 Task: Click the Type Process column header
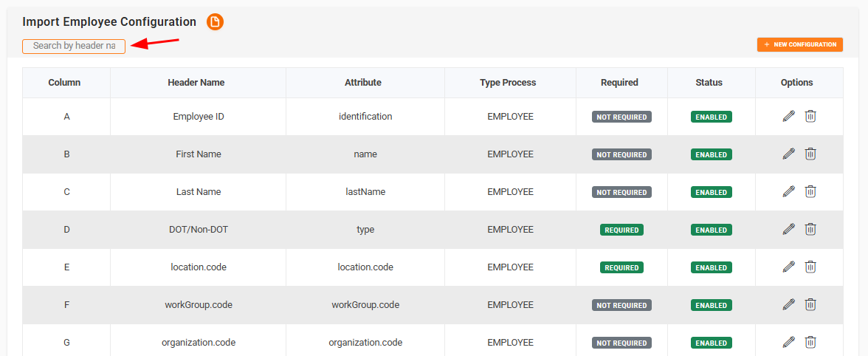pyautogui.click(x=508, y=83)
